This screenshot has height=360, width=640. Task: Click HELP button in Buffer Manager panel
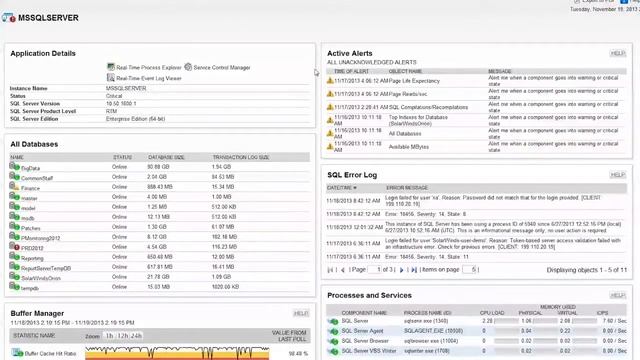pyautogui.click(x=301, y=313)
